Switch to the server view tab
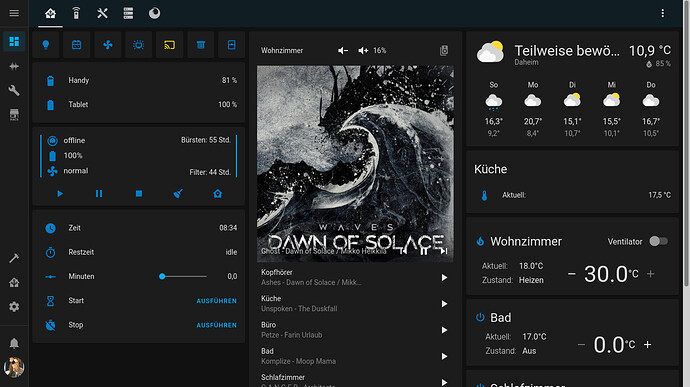Screen dimensions: 690x387 (128, 14)
